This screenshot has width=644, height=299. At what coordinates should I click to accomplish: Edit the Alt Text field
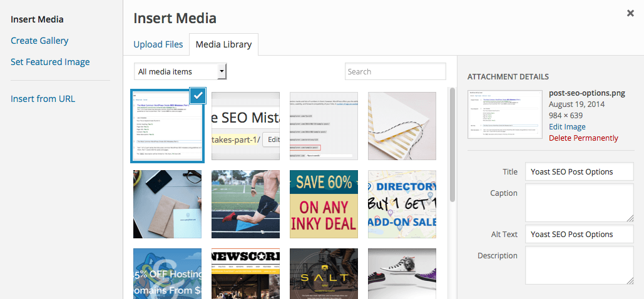[x=580, y=234]
